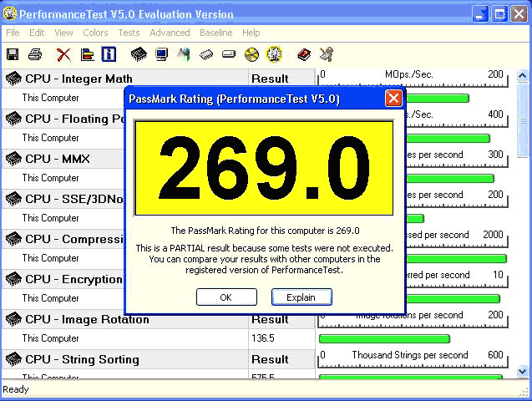
Task: Open the File menu
Action: pyautogui.click(x=13, y=33)
